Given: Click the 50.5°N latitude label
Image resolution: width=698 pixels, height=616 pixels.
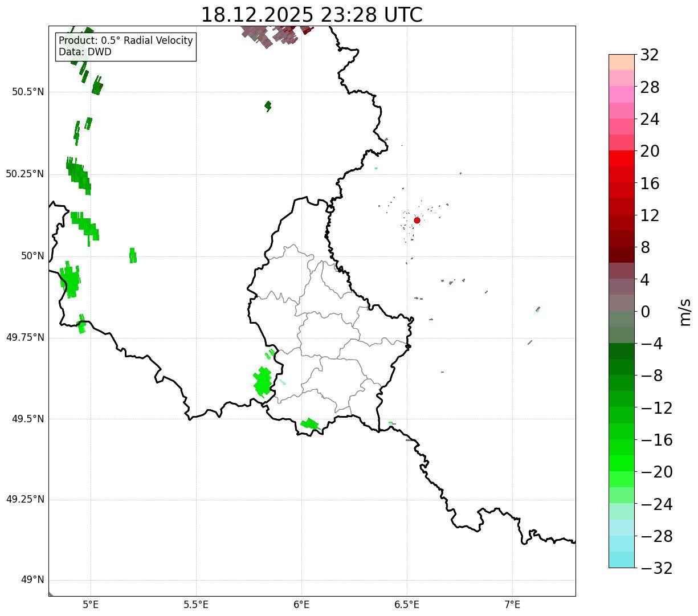Looking at the screenshot, I should (x=28, y=92).
